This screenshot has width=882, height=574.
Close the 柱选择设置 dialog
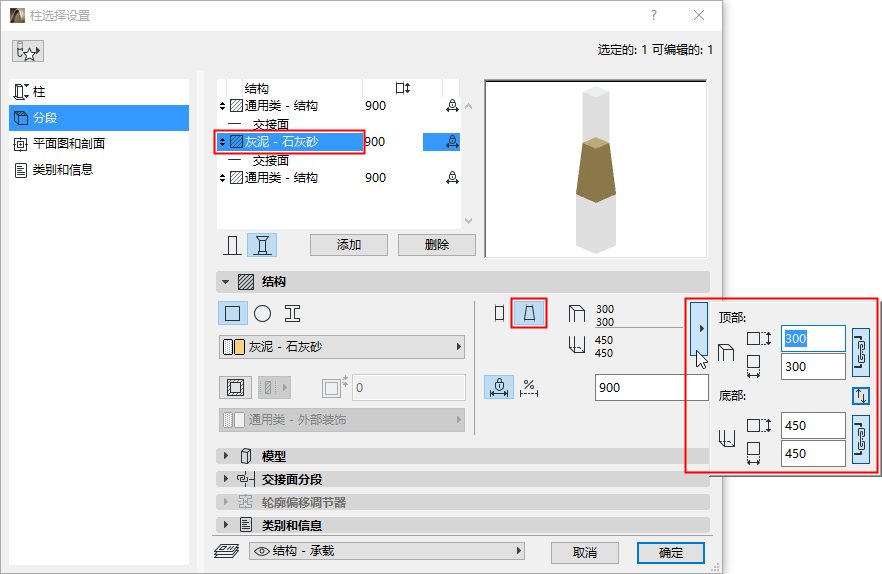[x=699, y=15]
